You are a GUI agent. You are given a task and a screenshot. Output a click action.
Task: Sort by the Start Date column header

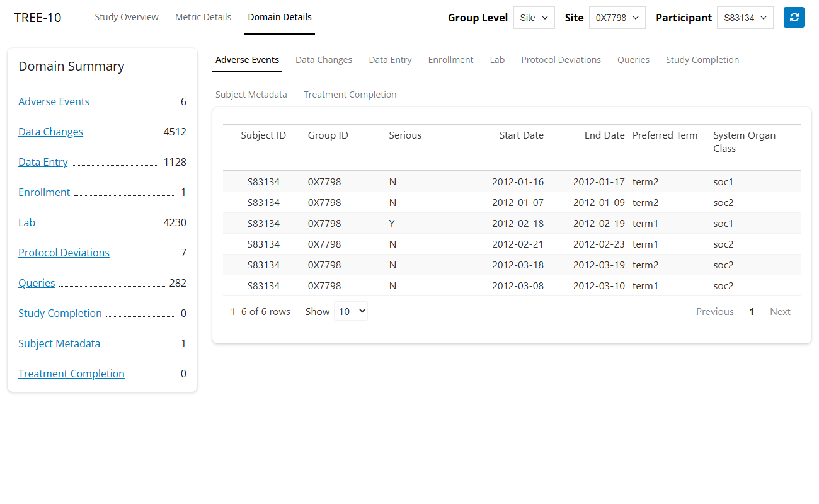[521, 135]
